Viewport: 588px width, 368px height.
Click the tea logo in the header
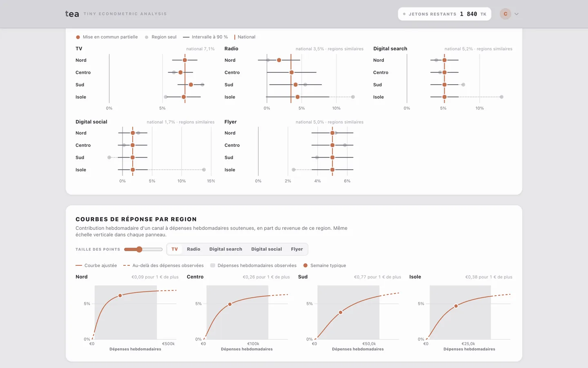click(72, 14)
